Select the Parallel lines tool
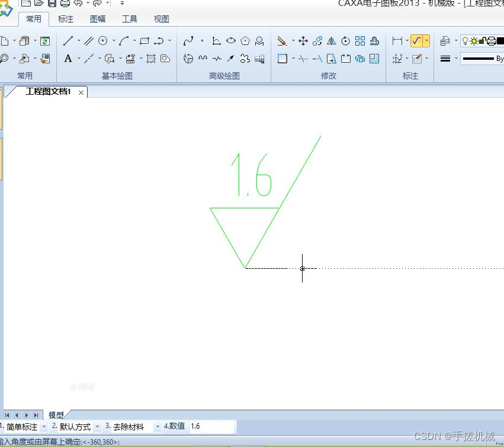This screenshot has height=447, width=504. 89,41
